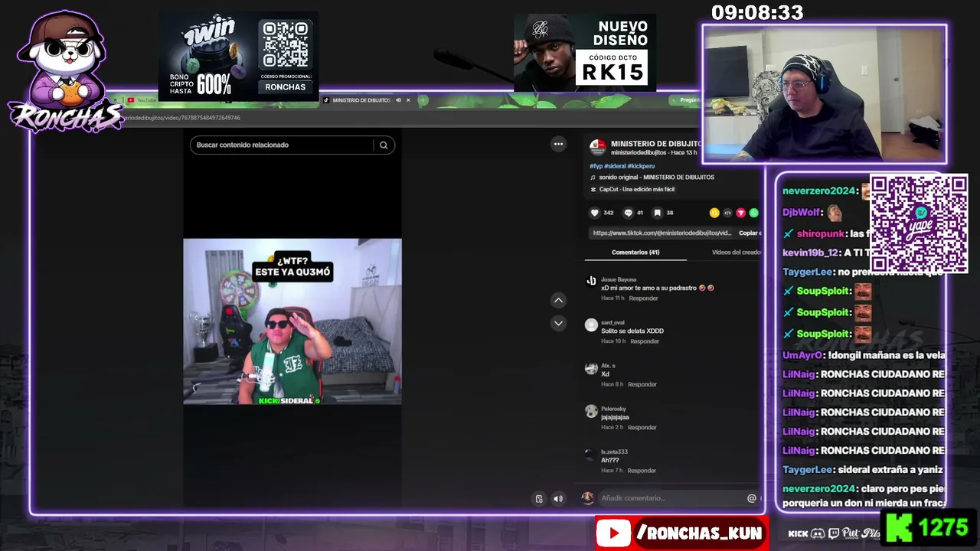
Task: Click the DjbWolf username in stream chat
Action: 802,212
